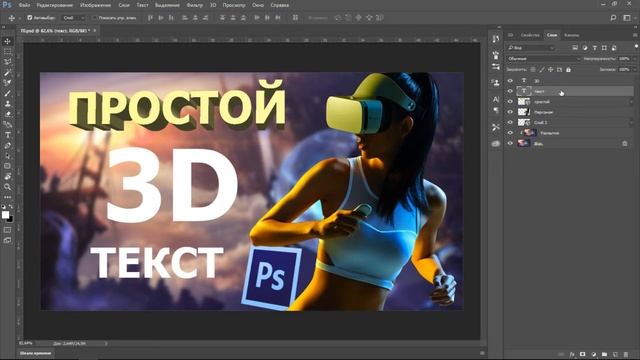Open the Edit Toolbar three-dots button
640x360 pixels.
click(7, 197)
